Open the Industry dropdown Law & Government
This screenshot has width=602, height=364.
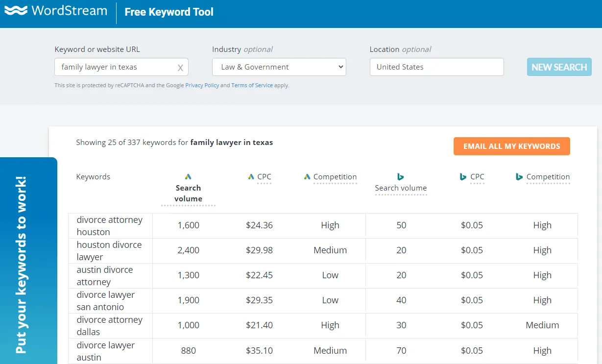(279, 67)
